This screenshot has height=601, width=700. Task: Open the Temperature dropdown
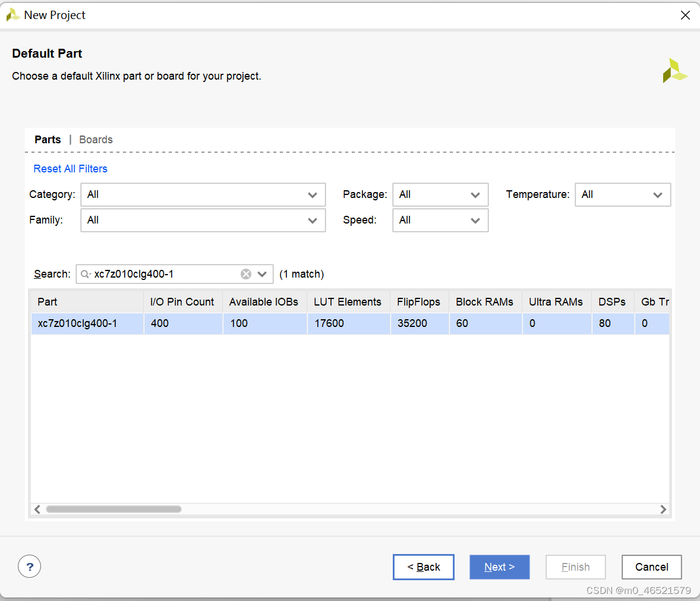pyautogui.click(x=623, y=194)
